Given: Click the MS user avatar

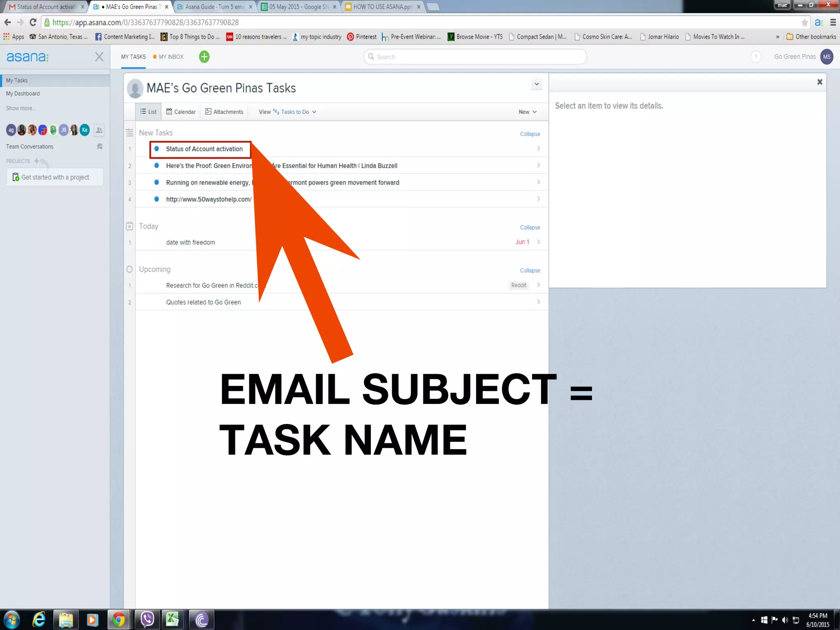Looking at the screenshot, I should (826, 57).
